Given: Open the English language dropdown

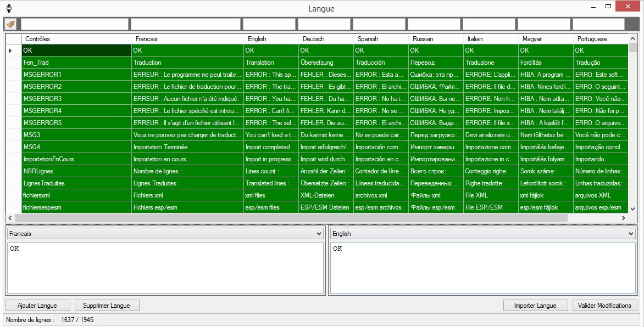Looking at the screenshot, I should pos(482,234).
